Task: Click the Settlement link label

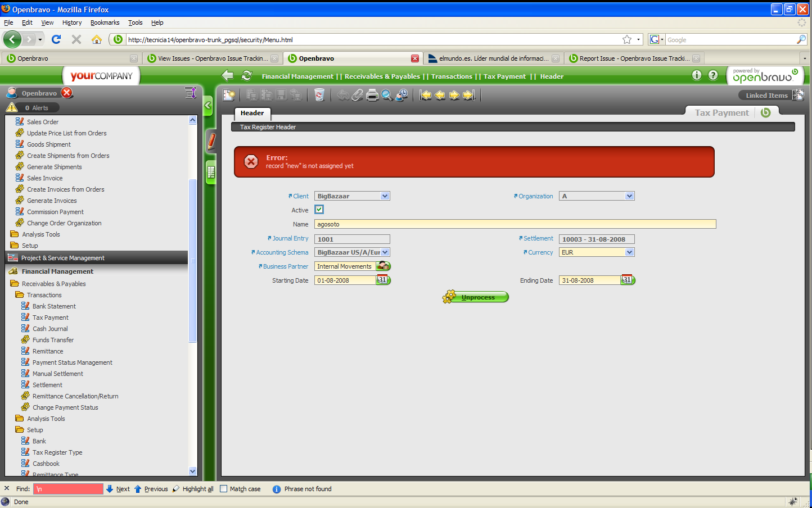Action: (538, 238)
